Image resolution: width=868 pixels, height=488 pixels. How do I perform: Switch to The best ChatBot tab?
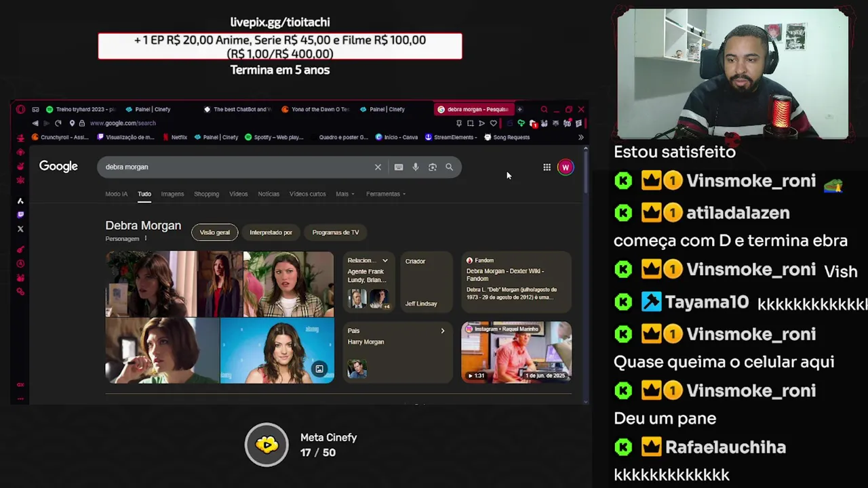point(237,109)
